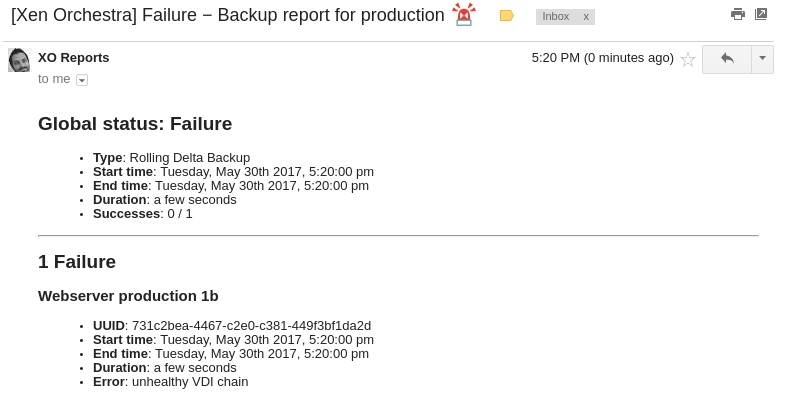
Task: Toggle the yellow importance marker
Action: coord(507,16)
